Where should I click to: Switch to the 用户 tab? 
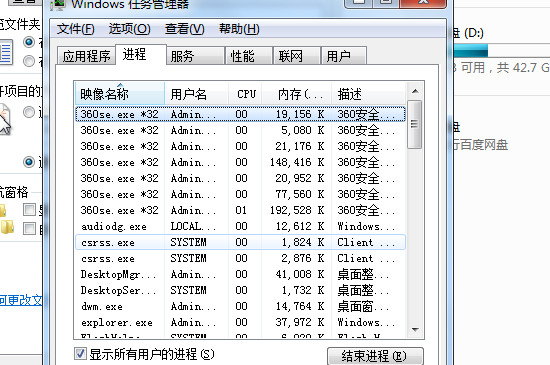(x=344, y=56)
